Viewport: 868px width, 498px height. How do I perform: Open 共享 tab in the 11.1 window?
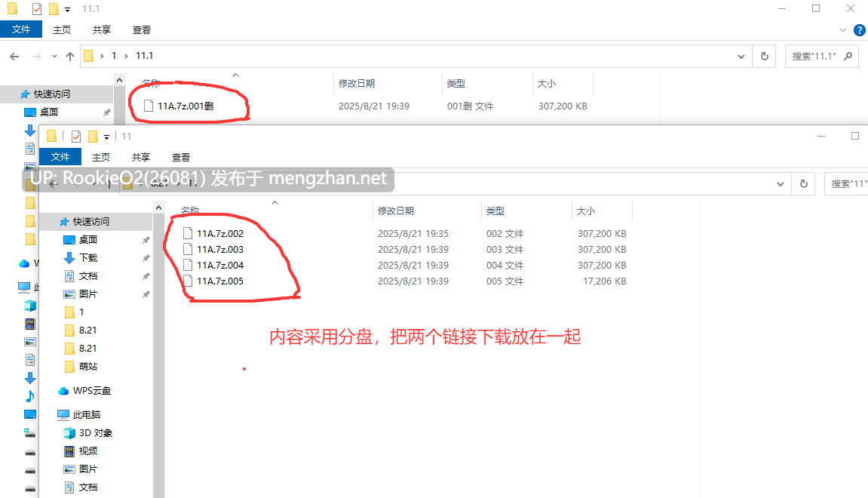(101, 30)
